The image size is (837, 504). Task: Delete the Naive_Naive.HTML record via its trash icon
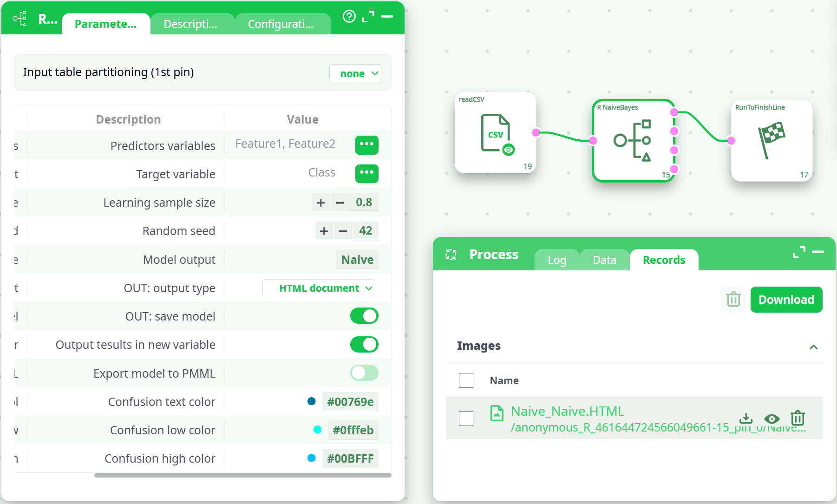coord(798,419)
